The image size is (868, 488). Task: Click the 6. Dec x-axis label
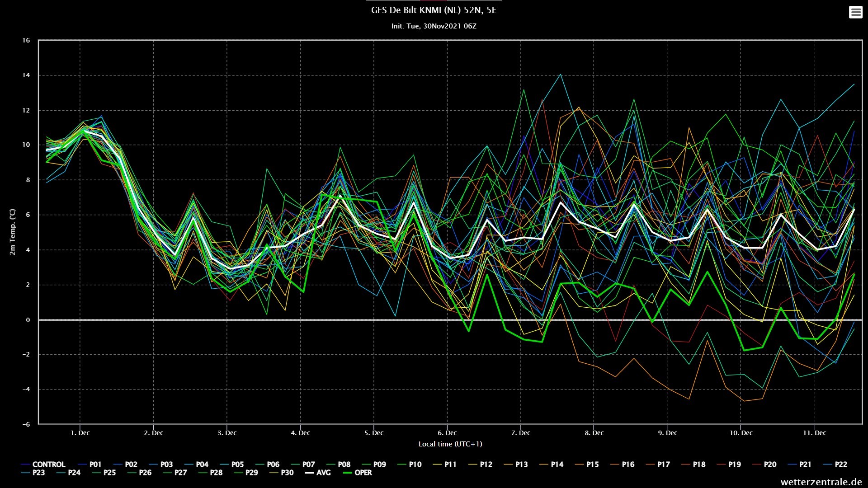(447, 433)
